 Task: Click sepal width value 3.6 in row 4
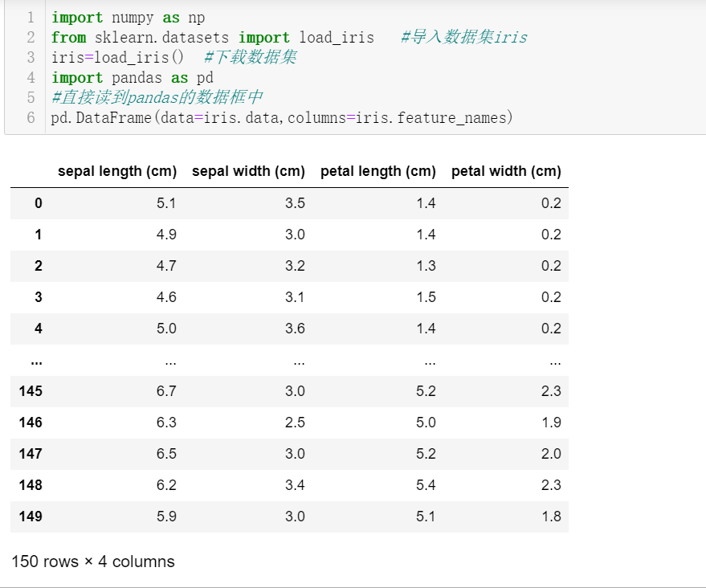click(x=295, y=329)
